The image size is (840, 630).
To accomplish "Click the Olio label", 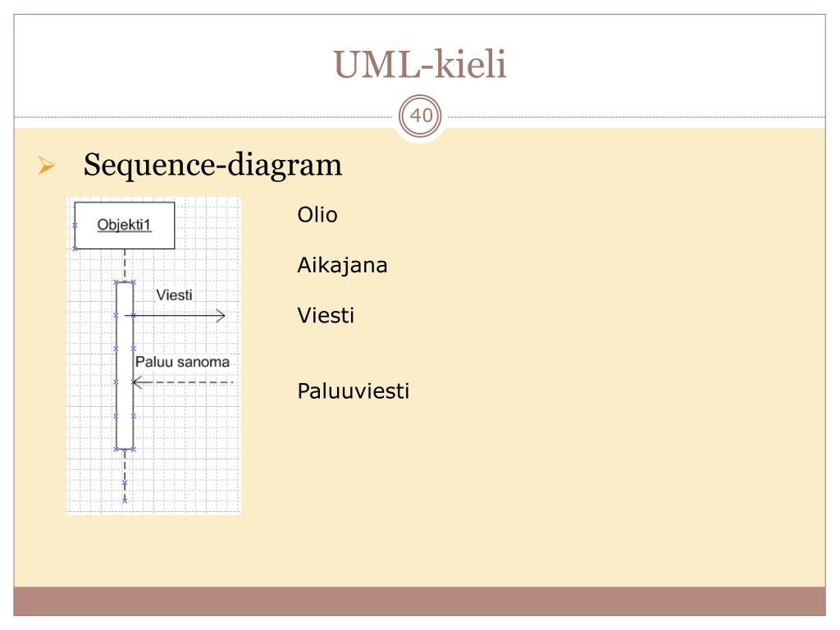I will coord(317,215).
